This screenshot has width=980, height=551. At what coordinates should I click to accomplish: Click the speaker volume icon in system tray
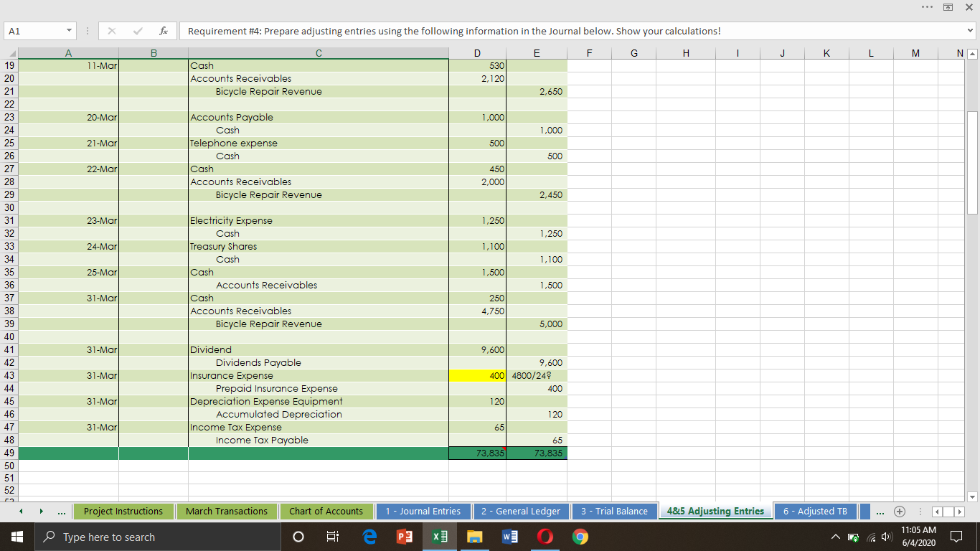coord(885,536)
